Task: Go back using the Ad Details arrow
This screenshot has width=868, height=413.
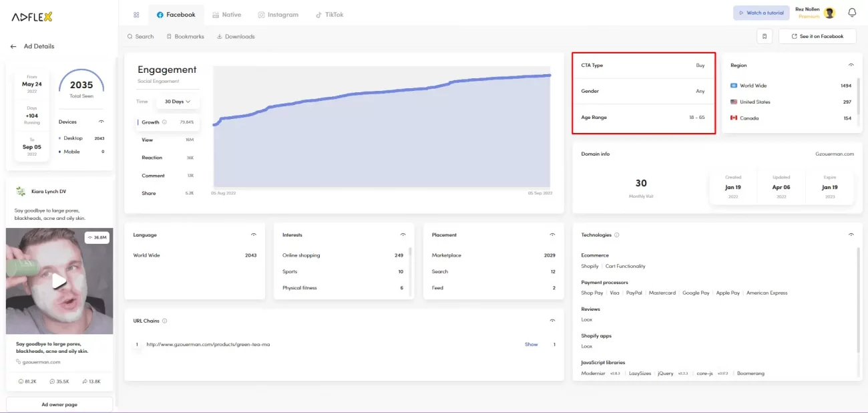Action: coord(13,47)
